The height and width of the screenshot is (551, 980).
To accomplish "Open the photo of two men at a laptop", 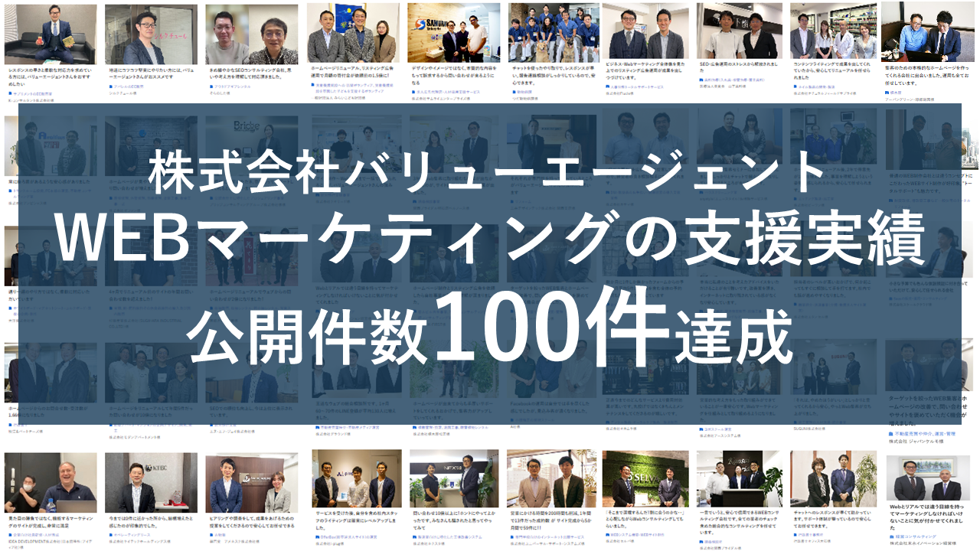I will coord(929,31).
